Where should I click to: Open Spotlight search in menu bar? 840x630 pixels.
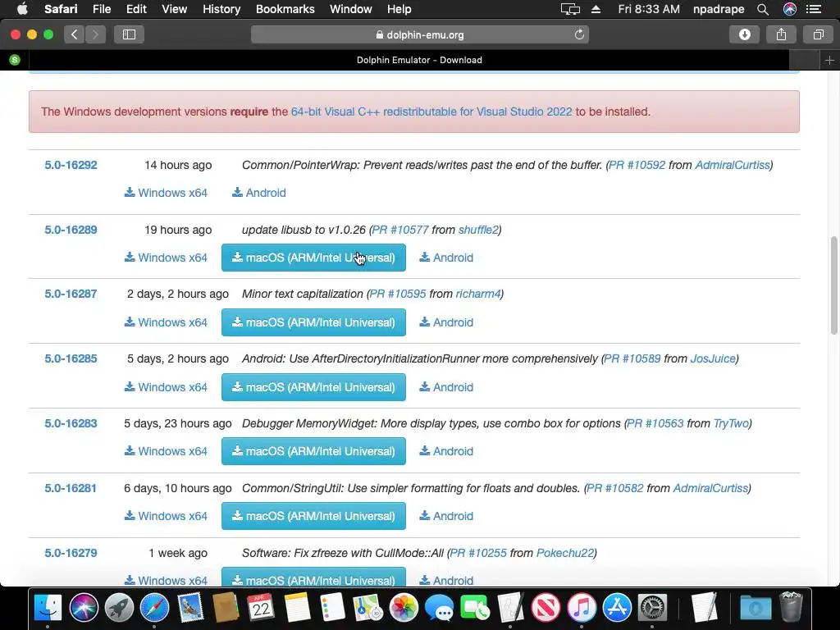coord(763,9)
